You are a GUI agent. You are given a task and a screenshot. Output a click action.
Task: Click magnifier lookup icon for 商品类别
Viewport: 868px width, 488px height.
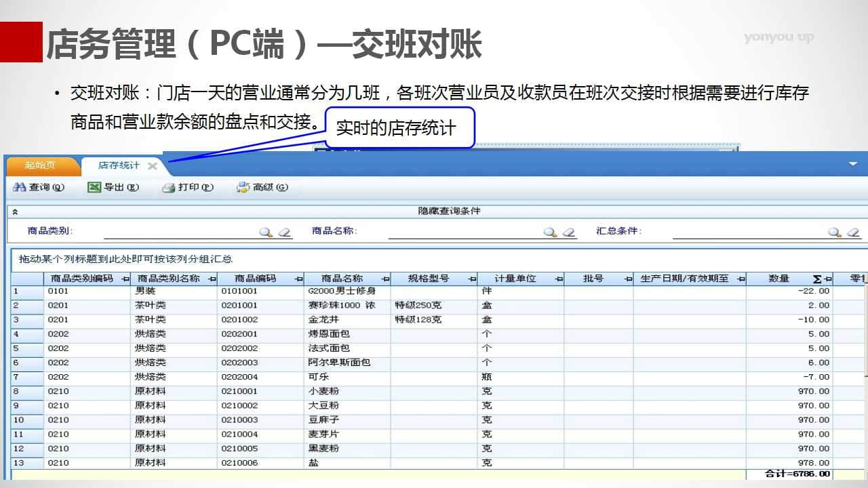point(266,232)
